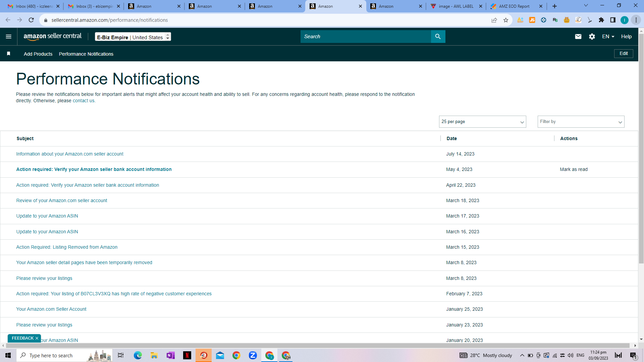Open the volume control in system tray
644x362 pixels.
click(x=571, y=355)
